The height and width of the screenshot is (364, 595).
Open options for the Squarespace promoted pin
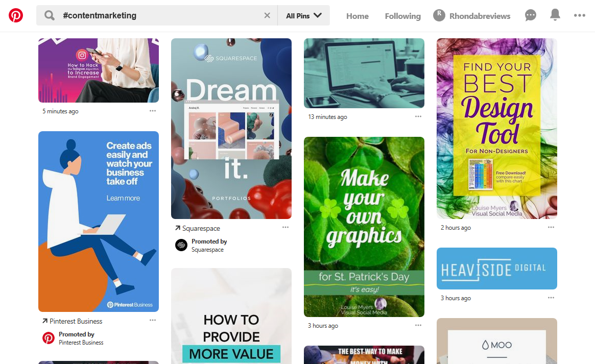click(285, 227)
